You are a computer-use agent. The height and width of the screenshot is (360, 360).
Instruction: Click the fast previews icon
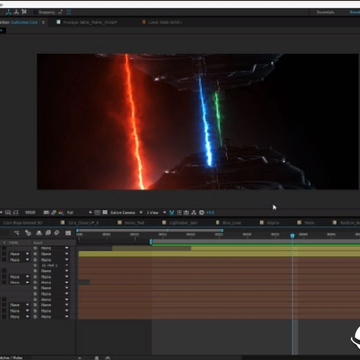point(179,213)
